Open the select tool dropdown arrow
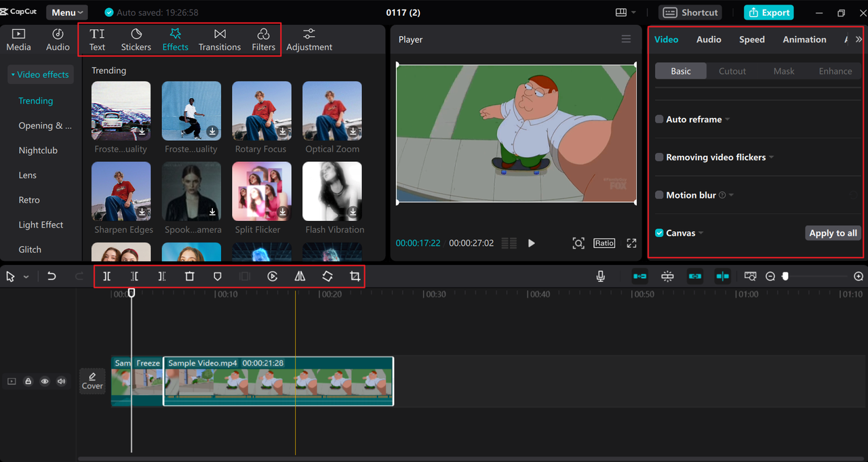The height and width of the screenshot is (462, 868). pos(26,277)
